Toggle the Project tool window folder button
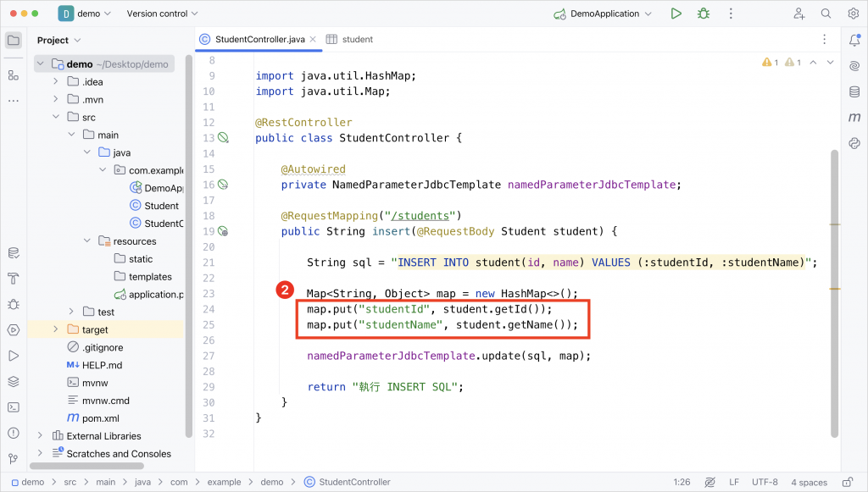 click(x=14, y=40)
